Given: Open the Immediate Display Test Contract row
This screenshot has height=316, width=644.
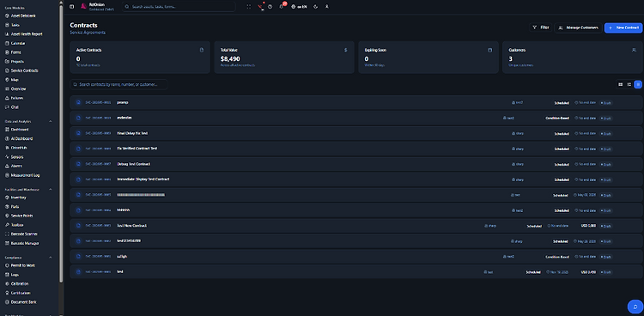Looking at the screenshot, I should pos(356,179).
